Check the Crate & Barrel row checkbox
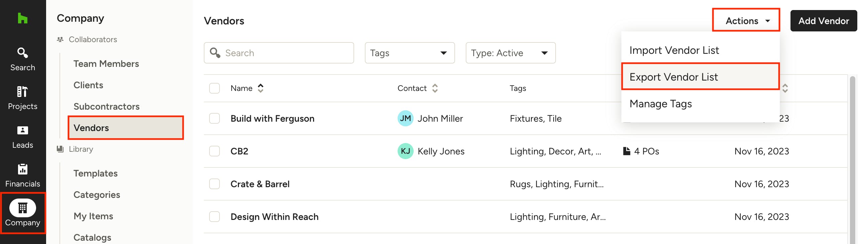The height and width of the screenshot is (244, 868). pyautogui.click(x=214, y=184)
